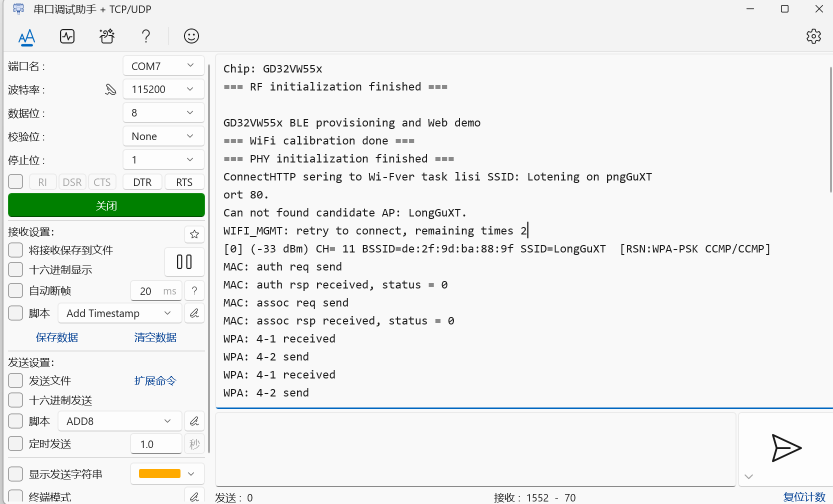Pause receiving with the pause button
Screen dimensions: 833x504
[184, 262]
